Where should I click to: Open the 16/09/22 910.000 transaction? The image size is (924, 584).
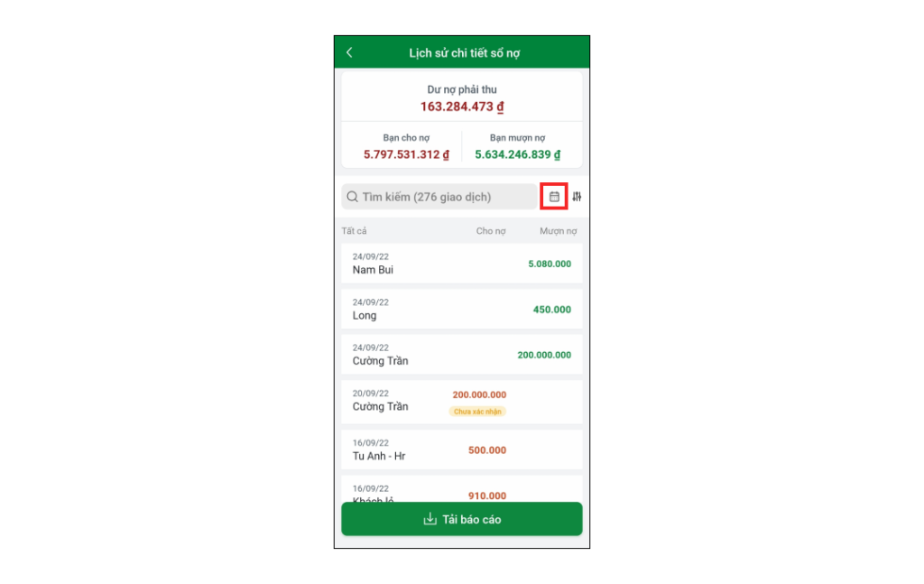[462, 489]
